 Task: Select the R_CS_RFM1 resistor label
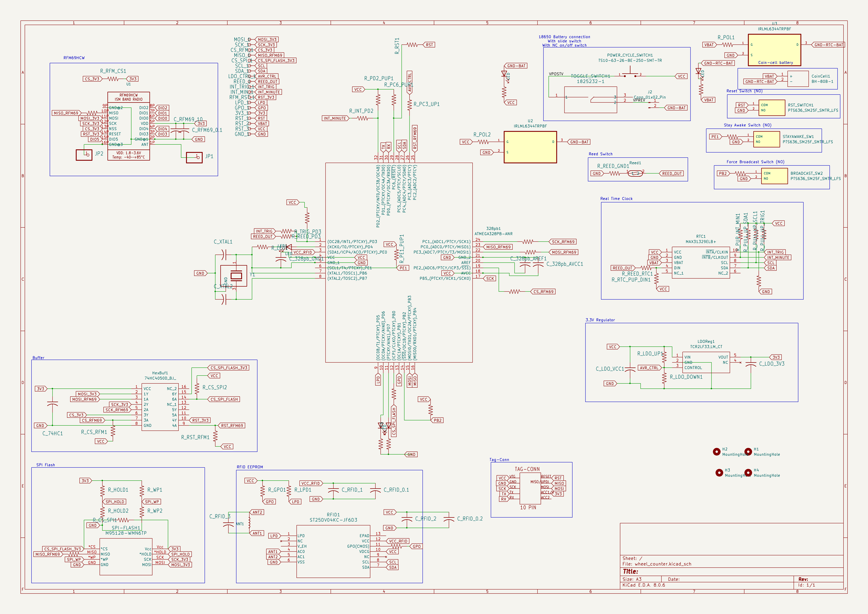coord(94,432)
